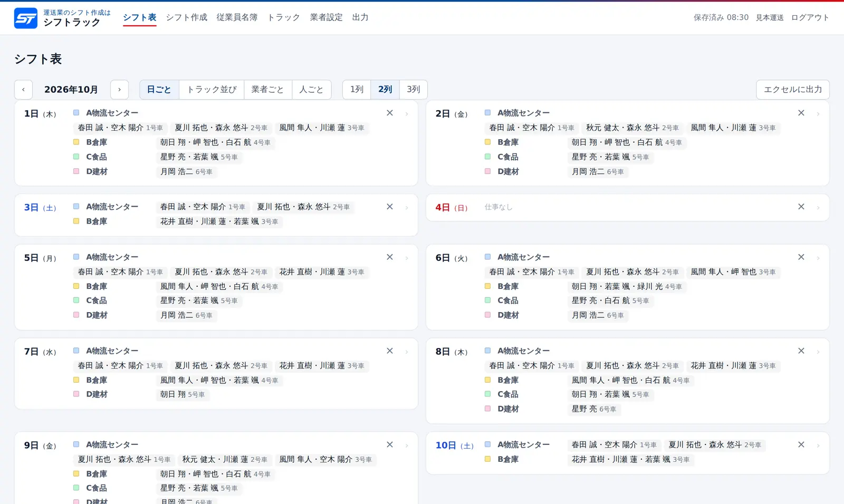The height and width of the screenshot is (504, 844).
Task: Expand 8日 (木) card chevron
Action: point(818,352)
